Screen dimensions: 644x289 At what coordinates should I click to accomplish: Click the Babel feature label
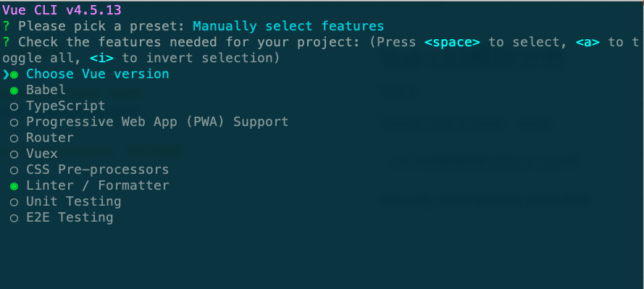tap(46, 90)
